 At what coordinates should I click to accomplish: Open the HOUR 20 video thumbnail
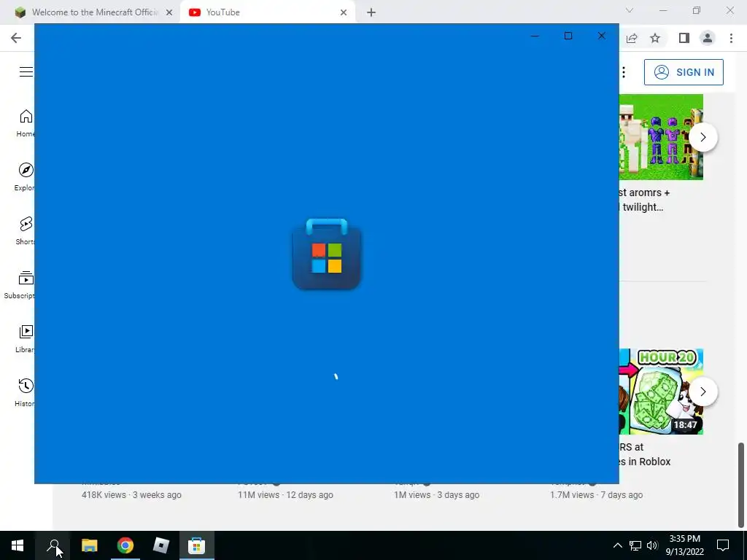point(661,392)
